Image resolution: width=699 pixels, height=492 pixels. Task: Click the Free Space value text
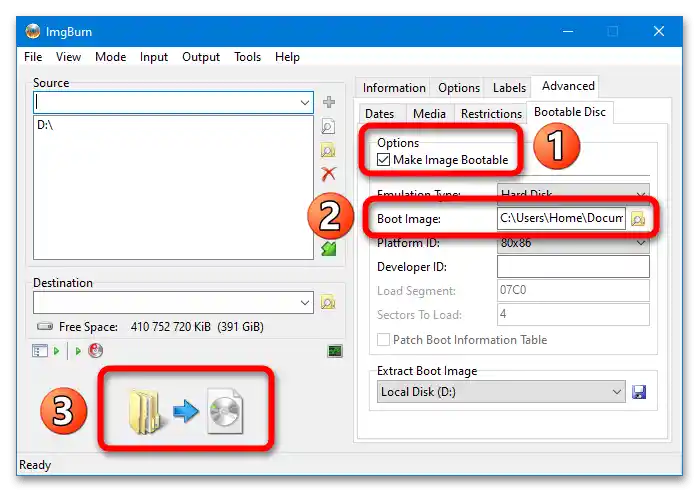pos(197,327)
